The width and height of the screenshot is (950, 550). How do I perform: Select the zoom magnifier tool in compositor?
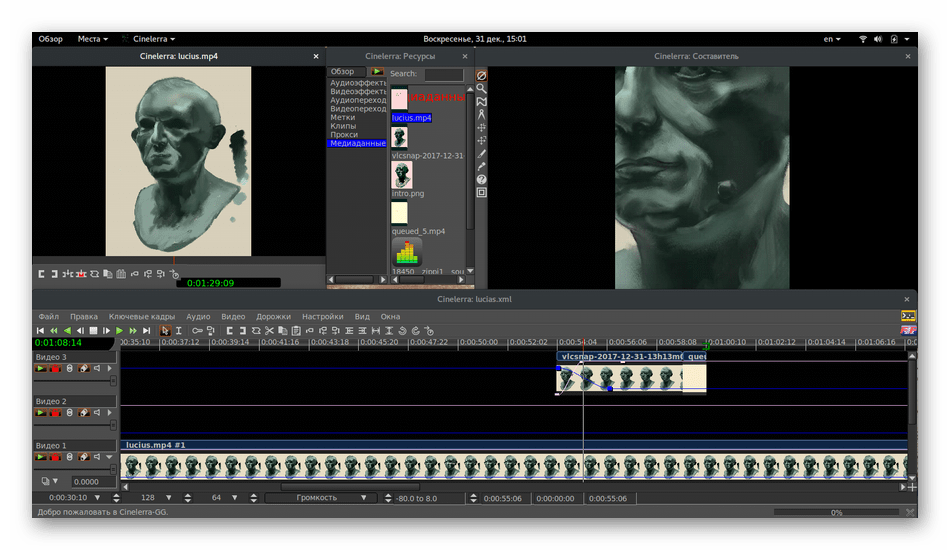click(x=481, y=88)
